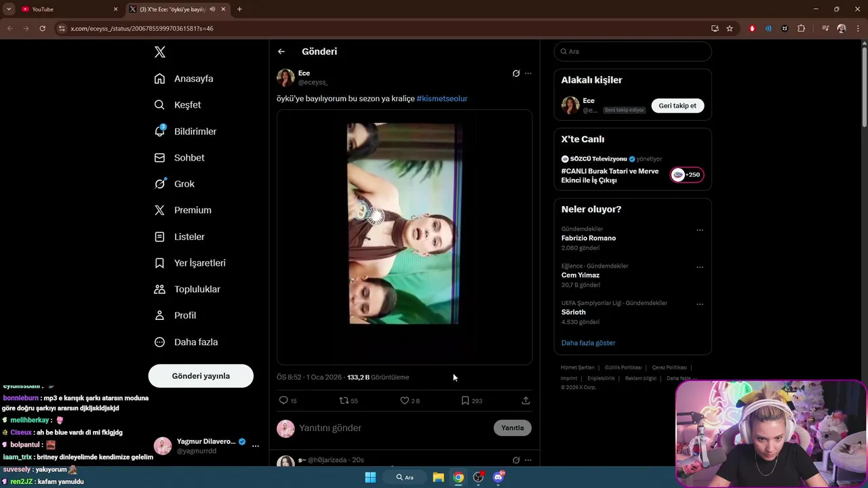
Task: Click the repost icon with 55
Action: point(344,401)
